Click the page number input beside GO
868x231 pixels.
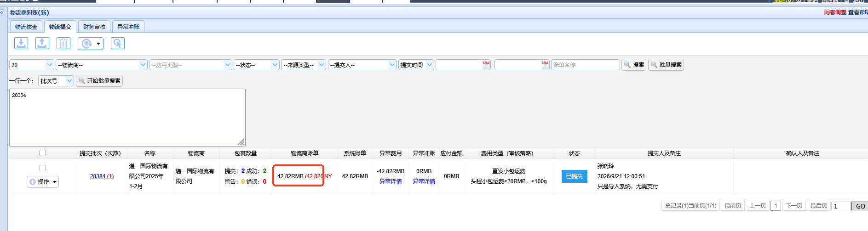841,206
